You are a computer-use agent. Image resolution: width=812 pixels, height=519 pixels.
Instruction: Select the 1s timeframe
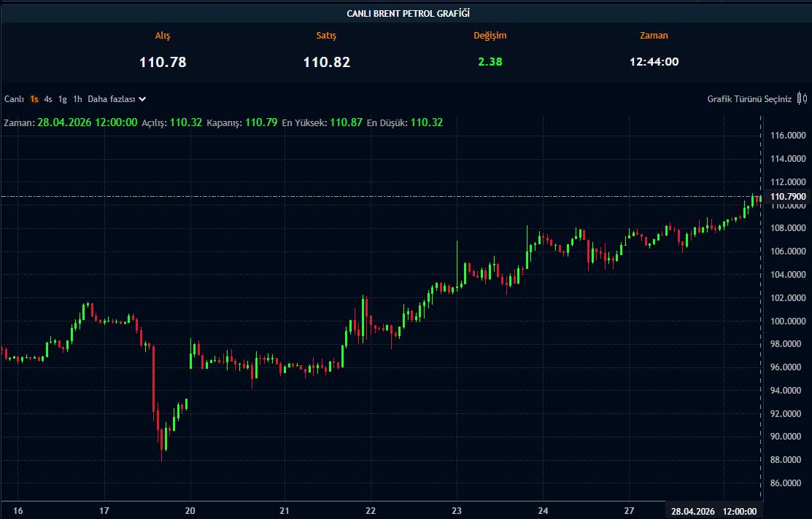pos(34,98)
